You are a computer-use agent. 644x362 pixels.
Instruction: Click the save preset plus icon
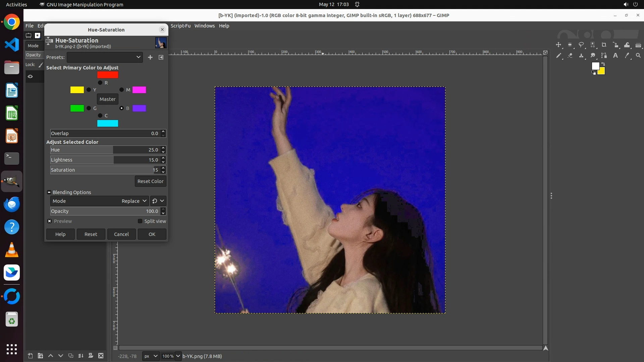(x=150, y=57)
